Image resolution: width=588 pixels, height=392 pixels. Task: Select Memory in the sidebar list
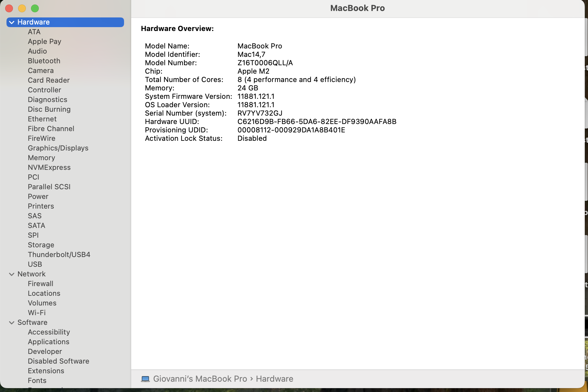tap(41, 158)
